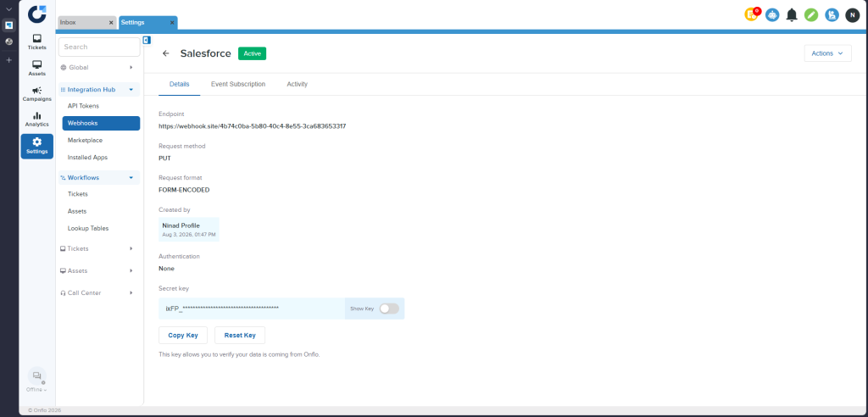Open the Assets monitor icon in left rail
The image size is (868, 417).
37,68
